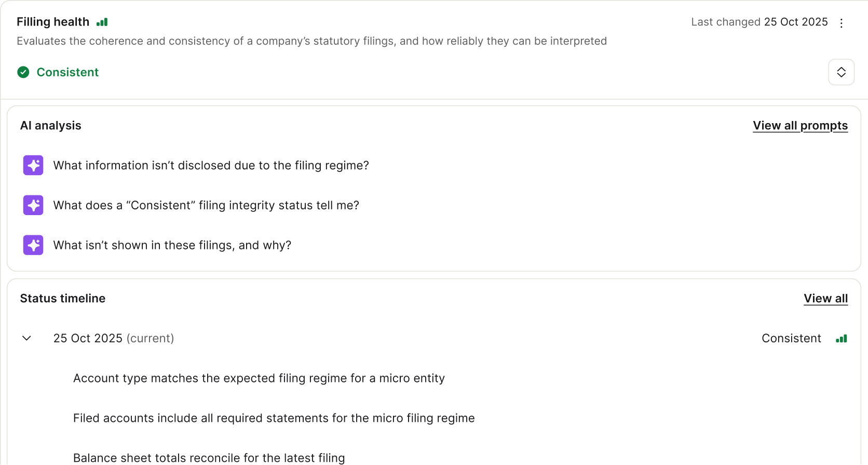Click the 25 Oct 2025 (current) timeline row
This screenshot has width=868, height=465.
pos(114,338)
